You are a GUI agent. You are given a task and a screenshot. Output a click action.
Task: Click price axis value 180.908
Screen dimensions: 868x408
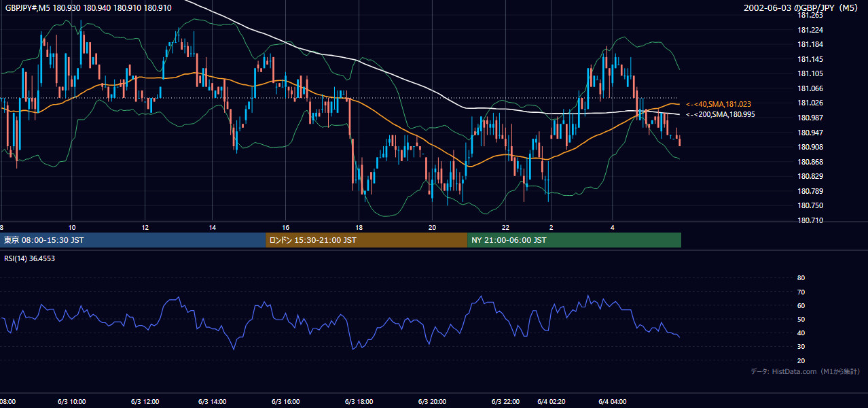tap(810, 147)
